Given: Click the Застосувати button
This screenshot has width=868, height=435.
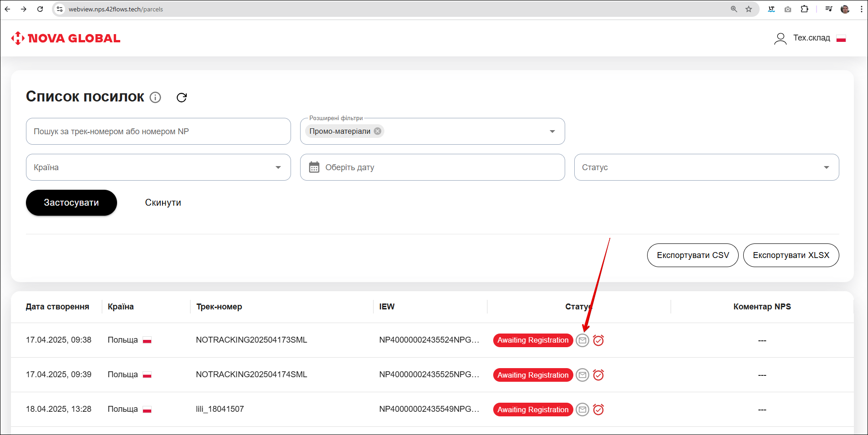Looking at the screenshot, I should (x=71, y=203).
